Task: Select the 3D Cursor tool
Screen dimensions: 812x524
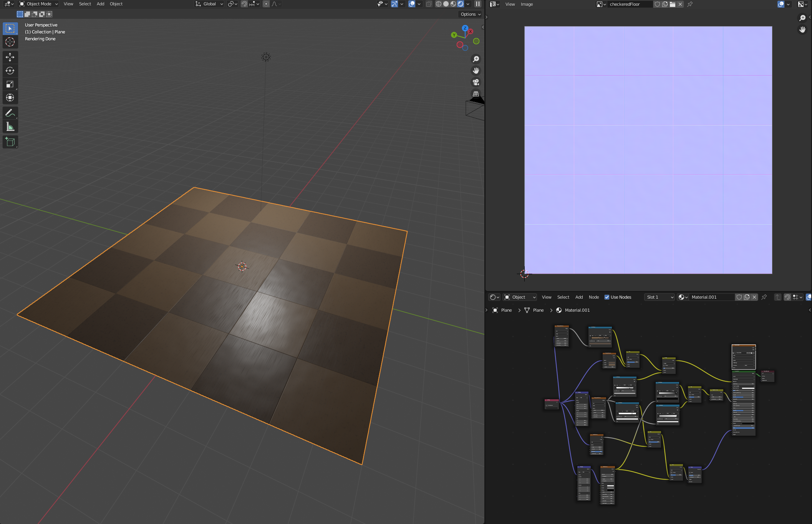Action: coord(10,42)
